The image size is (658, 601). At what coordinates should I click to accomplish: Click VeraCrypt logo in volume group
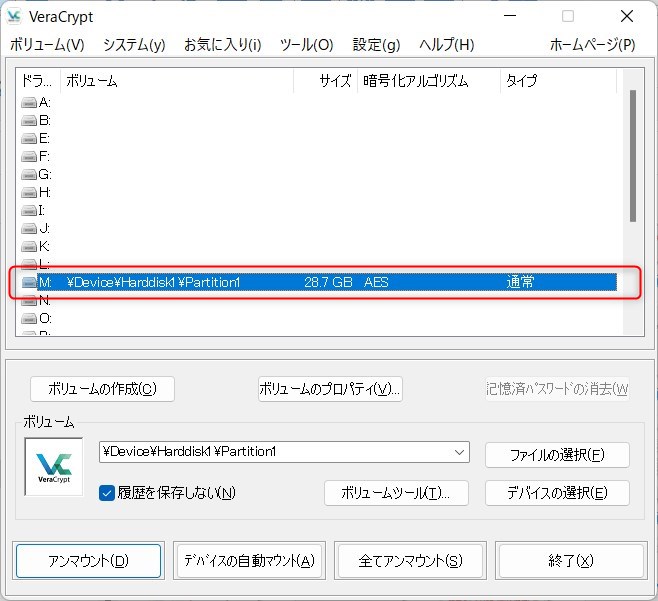(x=54, y=467)
